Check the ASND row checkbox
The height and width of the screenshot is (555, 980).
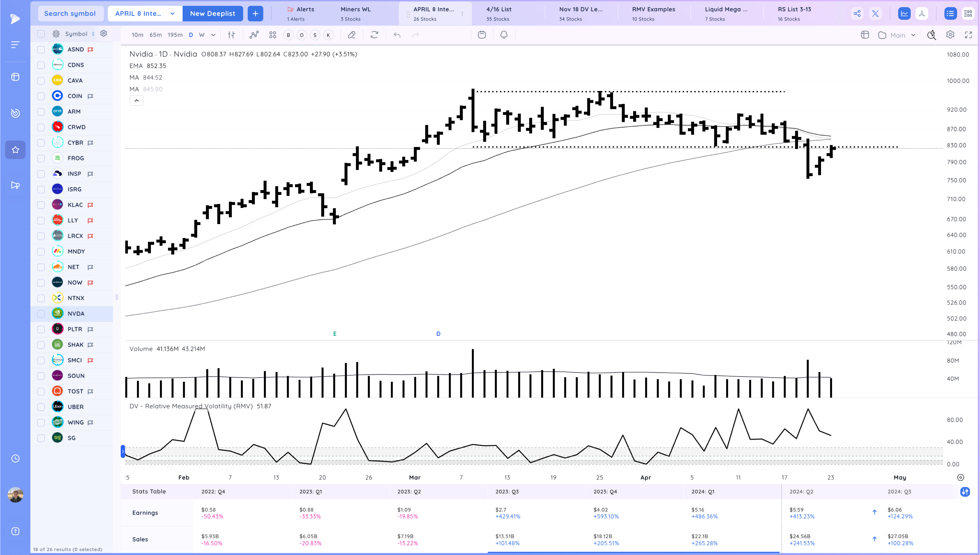tap(41, 49)
